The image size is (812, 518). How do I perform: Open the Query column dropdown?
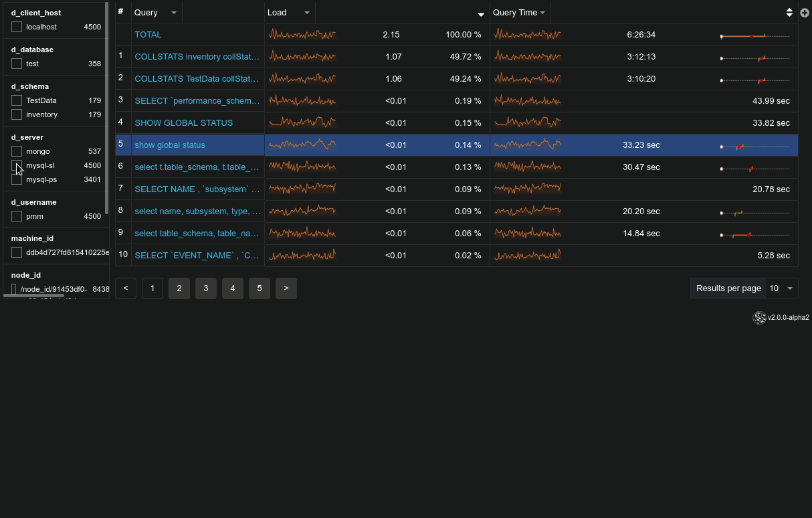tap(174, 13)
